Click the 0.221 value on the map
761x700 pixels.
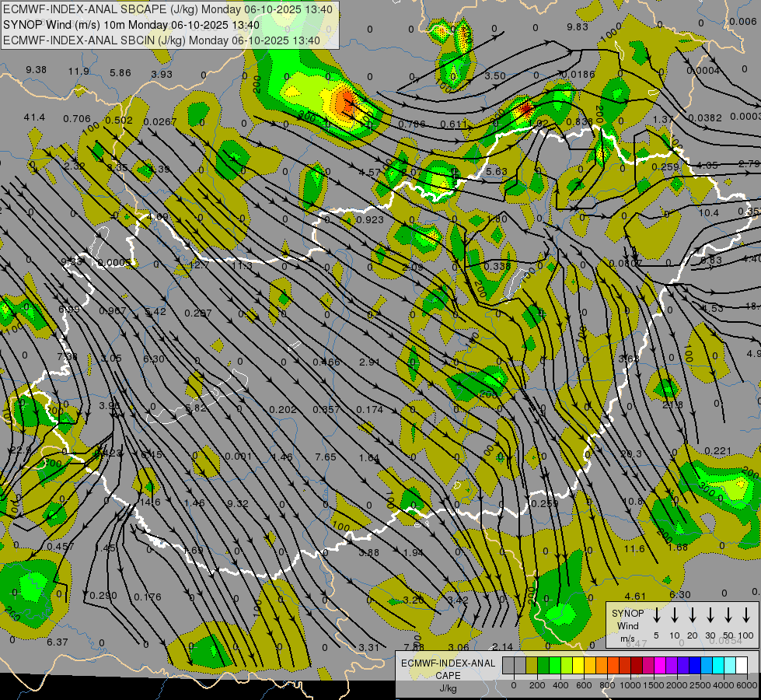pos(717,451)
